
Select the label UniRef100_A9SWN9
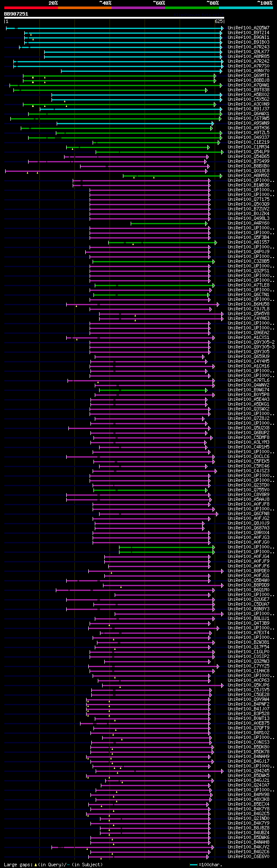tap(248, 123)
